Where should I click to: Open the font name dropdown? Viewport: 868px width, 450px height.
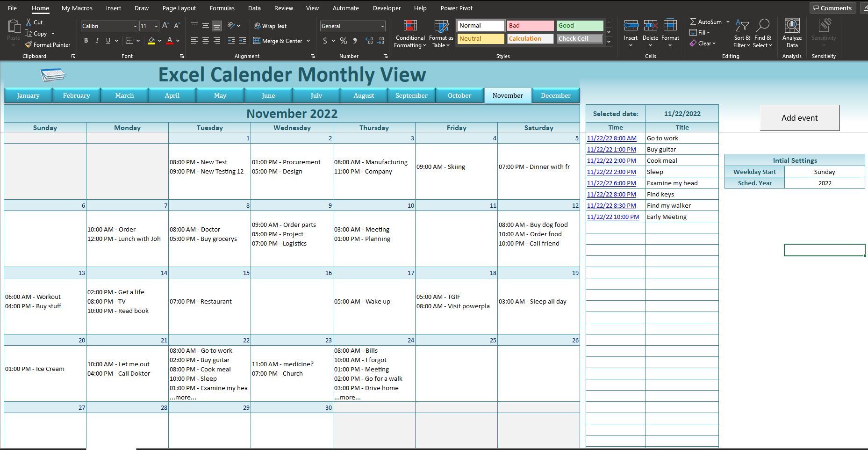134,26
